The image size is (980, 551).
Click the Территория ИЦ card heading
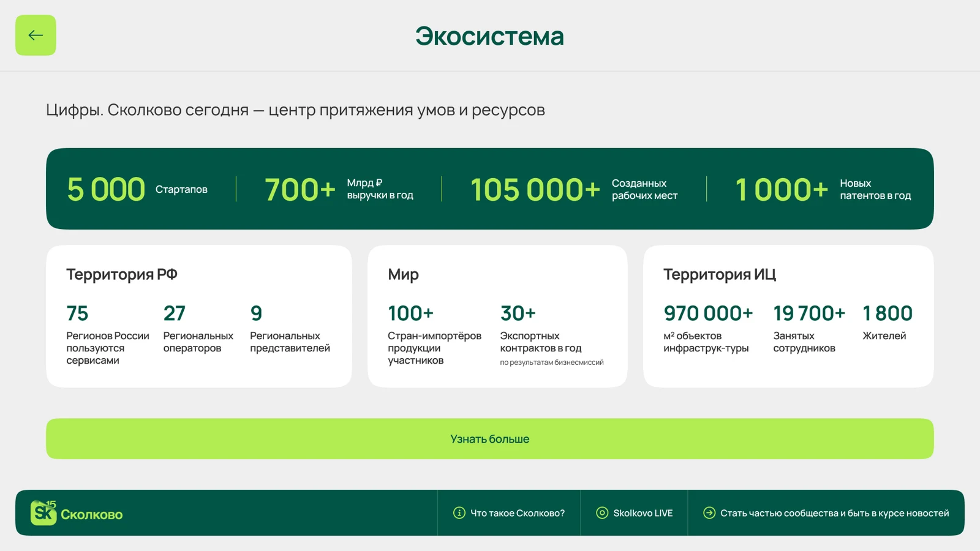(720, 274)
